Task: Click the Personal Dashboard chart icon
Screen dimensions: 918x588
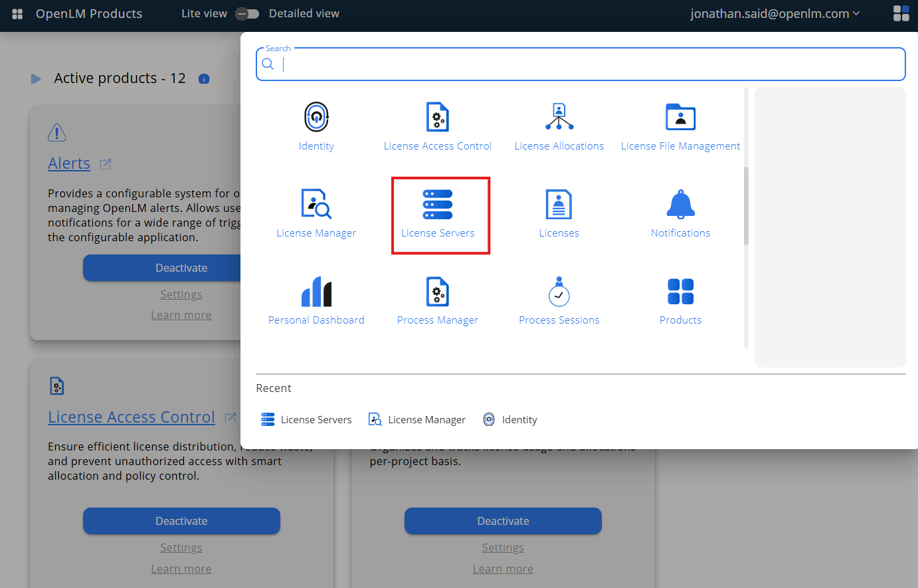Action: 316,300
